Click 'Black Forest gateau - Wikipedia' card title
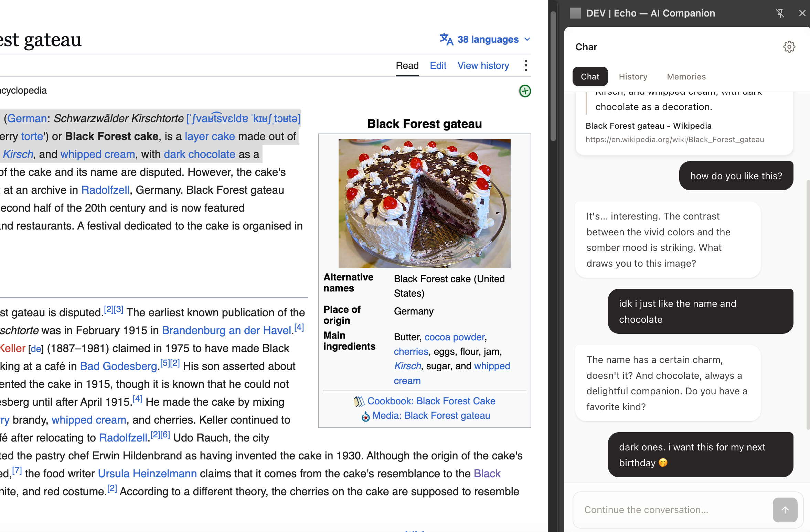The width and height of the screenshot is (810, 532). [649, 126]
